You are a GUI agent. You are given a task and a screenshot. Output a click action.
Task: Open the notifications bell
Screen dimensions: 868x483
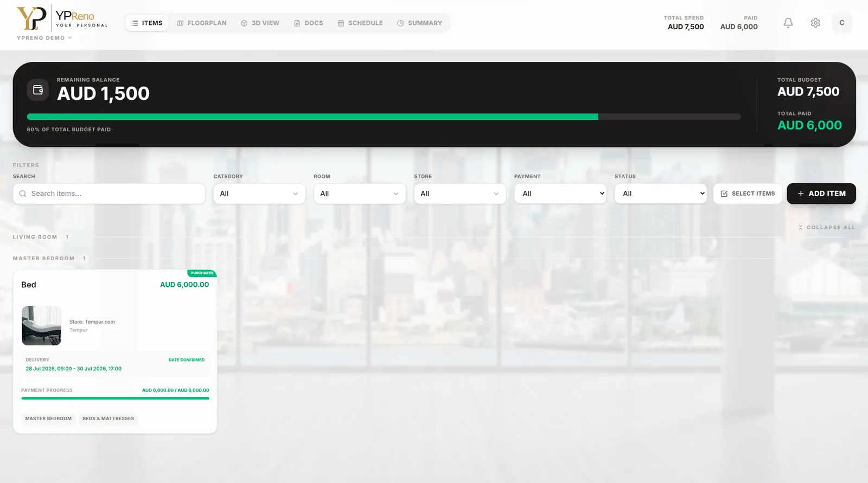(x=788, y=23)
